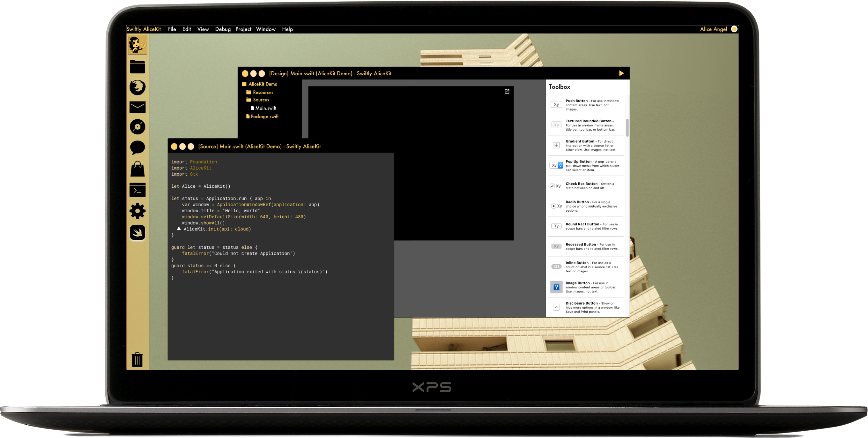Click the Recessed Button description entry
The height and width of the screenshot is (438, 868).
tap(592, 246)
